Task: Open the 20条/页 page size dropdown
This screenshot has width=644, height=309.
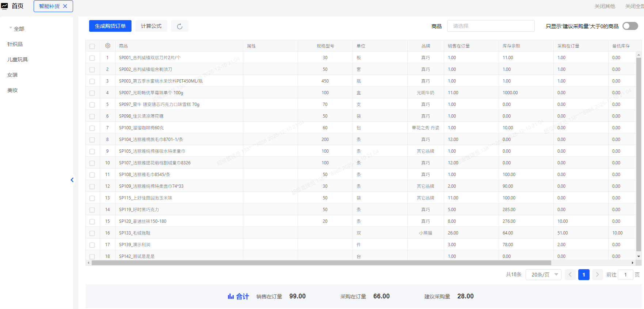Action: coord(543,275)
